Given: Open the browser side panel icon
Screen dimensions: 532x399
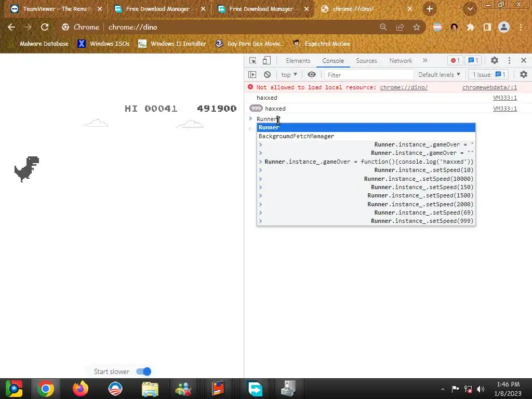Looking at the screenshot, I should click(487, 27).
